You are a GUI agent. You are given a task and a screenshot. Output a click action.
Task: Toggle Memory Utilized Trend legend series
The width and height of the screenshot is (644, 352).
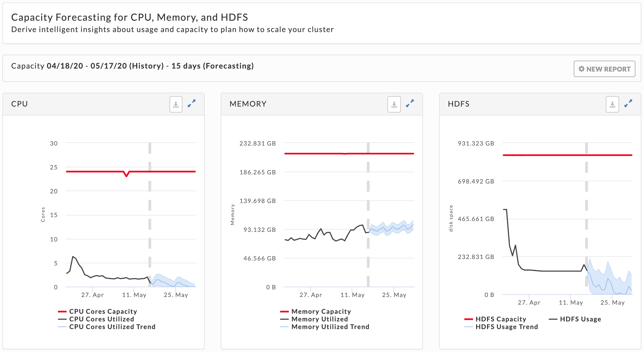[x=325, y=327]
